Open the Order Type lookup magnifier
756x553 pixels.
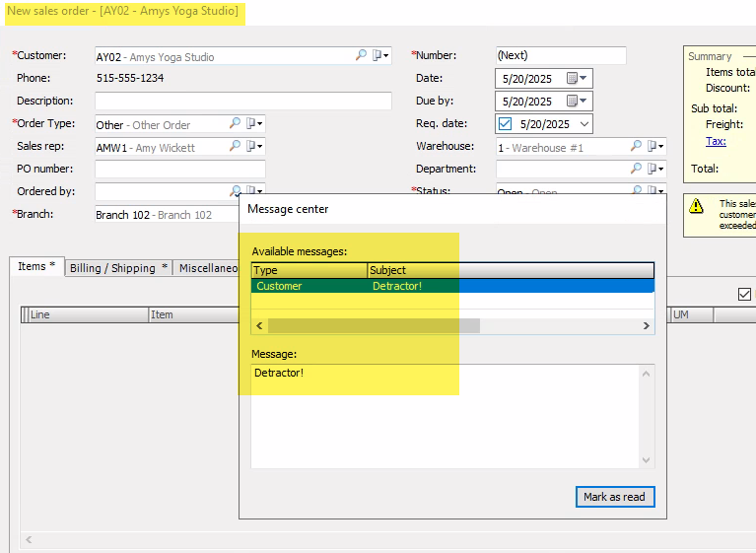point(235,123)
